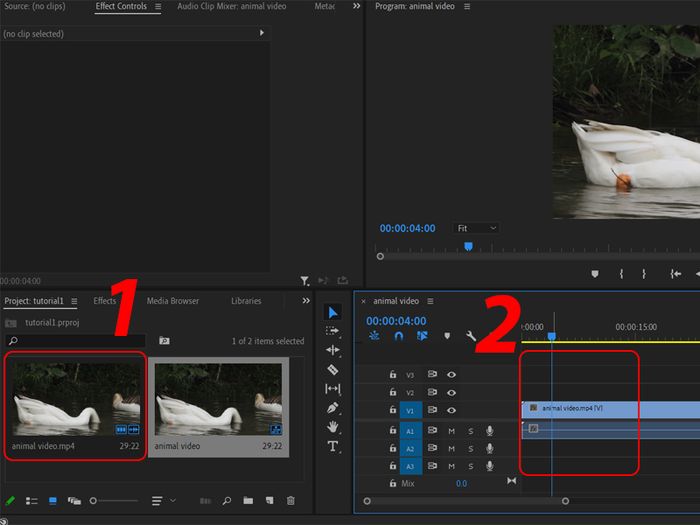Expand the no clip selected arrow
This screenshot has height=525, width=700.
[262, 33]
